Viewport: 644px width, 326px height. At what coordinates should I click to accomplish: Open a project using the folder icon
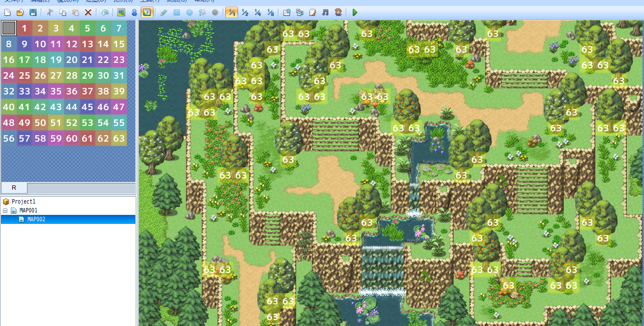point(20,12)
